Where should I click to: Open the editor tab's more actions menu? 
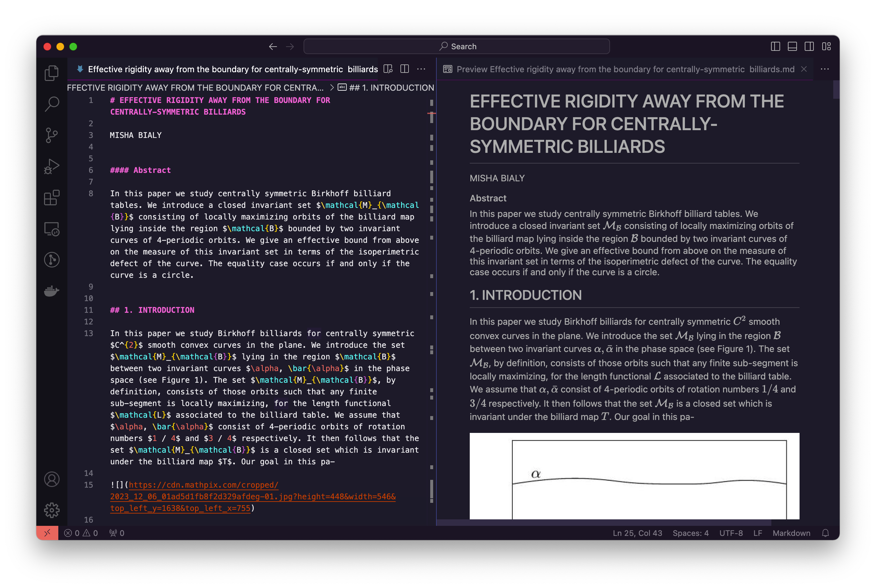coord(421,69)
